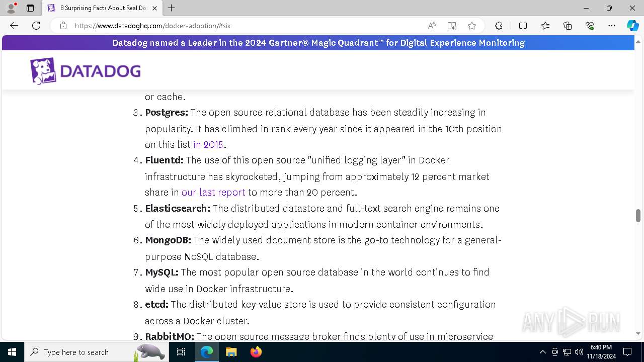Open the notification center
Screen dimensions: 644x362
coord(627,352)
